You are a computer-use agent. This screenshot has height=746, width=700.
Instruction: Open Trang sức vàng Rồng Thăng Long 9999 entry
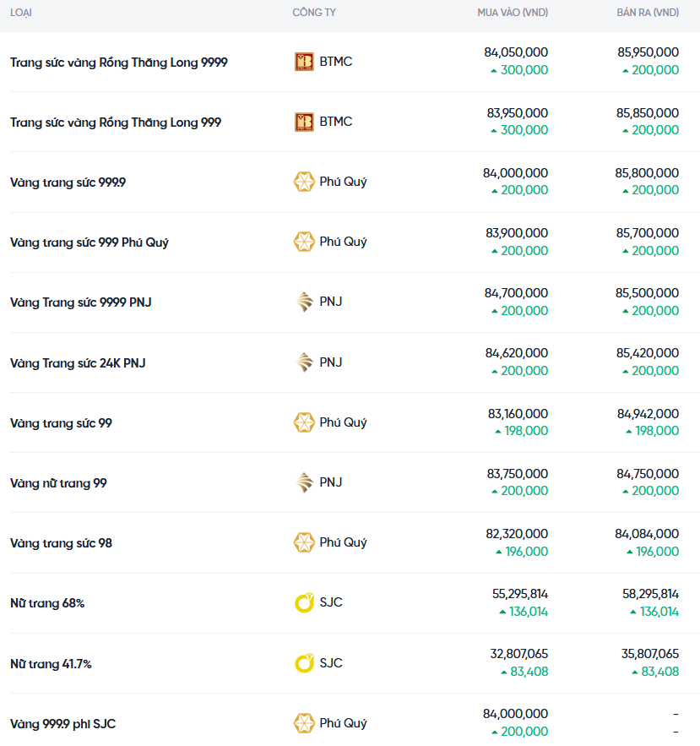point(118,63)
